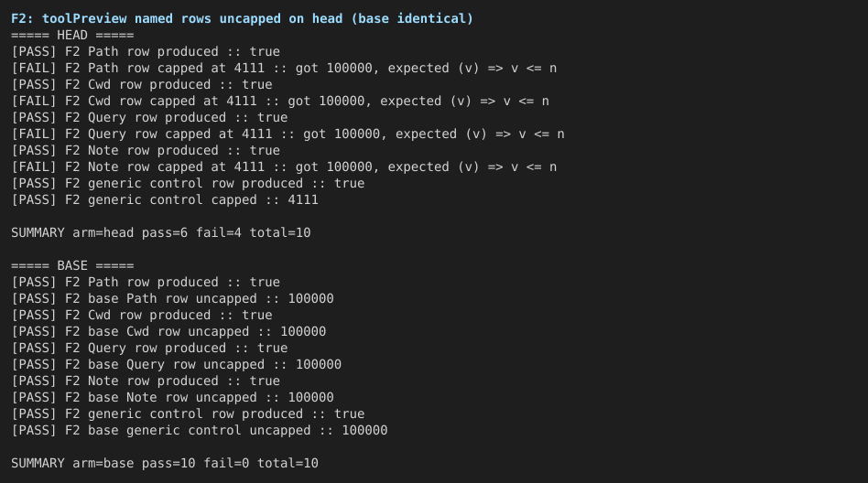The image size is (868, 483).
Task: Click BASE Note row produced line
Action: pos(146,381)
